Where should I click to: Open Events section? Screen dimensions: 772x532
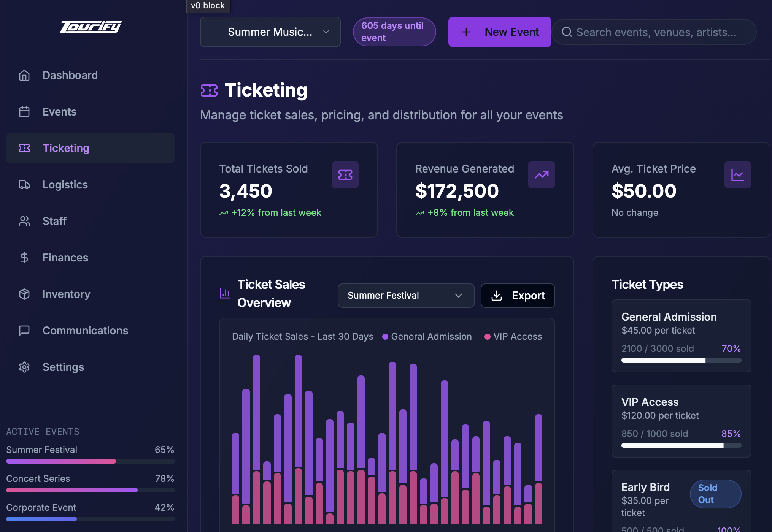pyautogui.click(x=91, y=112)
